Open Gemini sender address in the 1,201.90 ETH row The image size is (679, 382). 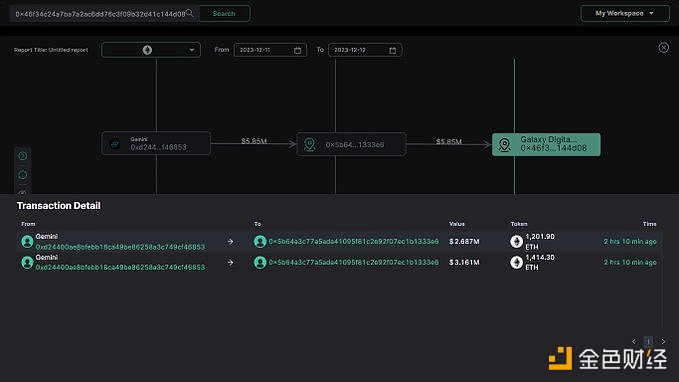pyautogui.click(x=120, y=246)
